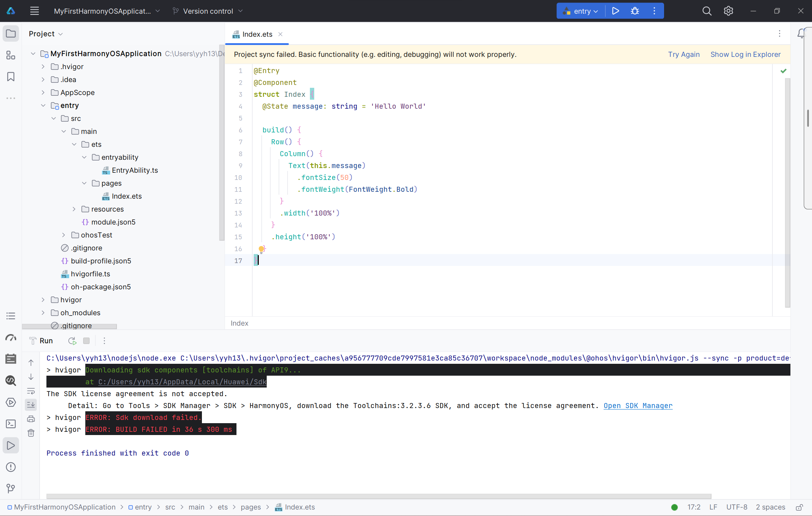Open the project name dropdown
This screenshot has width=812, height=516.
[107, 11]
